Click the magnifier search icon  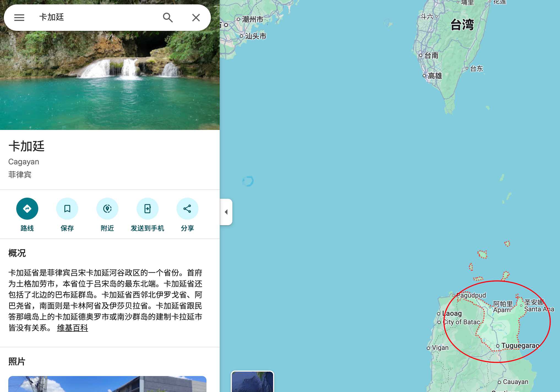[x=168, y=18]
